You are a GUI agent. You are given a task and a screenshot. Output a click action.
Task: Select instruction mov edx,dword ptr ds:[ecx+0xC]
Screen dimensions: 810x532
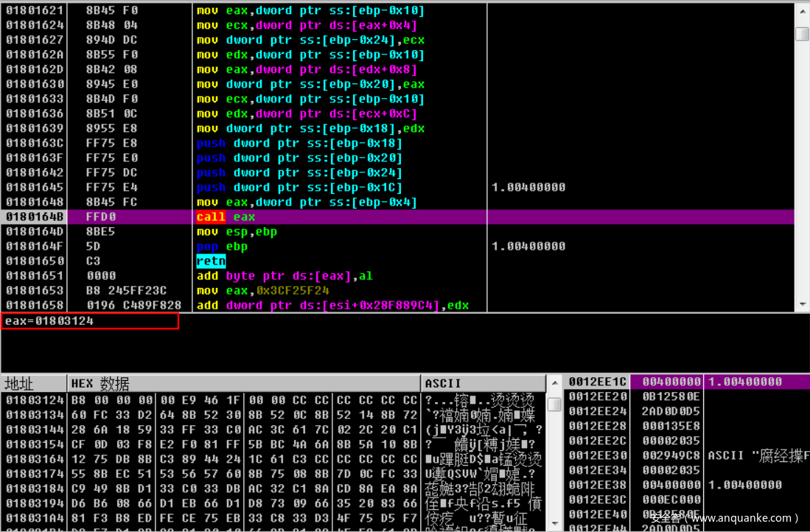click(x=307, y=113)
